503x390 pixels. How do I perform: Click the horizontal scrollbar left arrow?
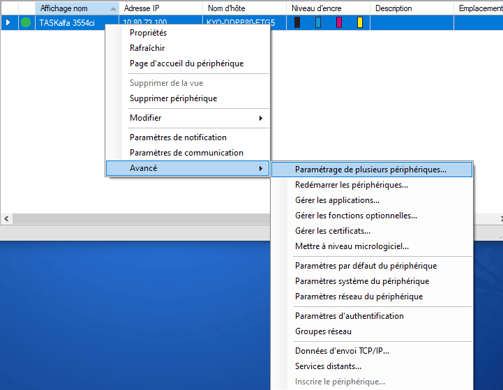(x=6, y=219)
